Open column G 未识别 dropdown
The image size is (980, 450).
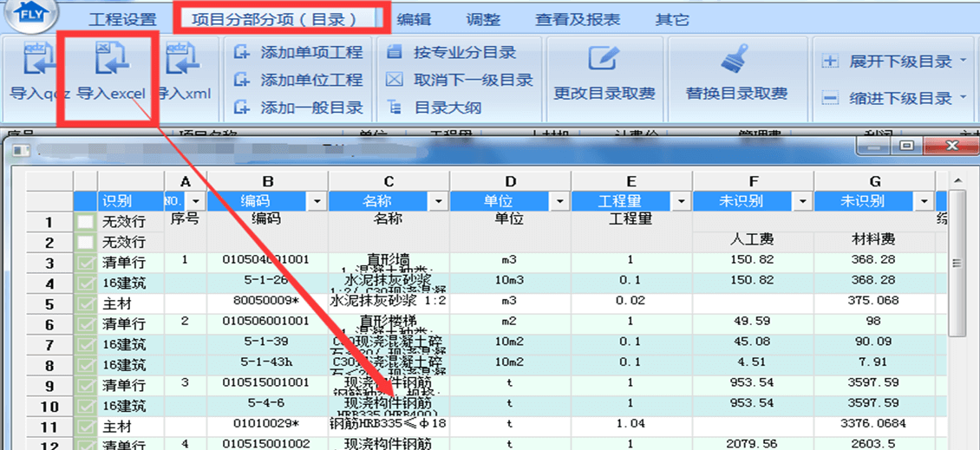924,201
